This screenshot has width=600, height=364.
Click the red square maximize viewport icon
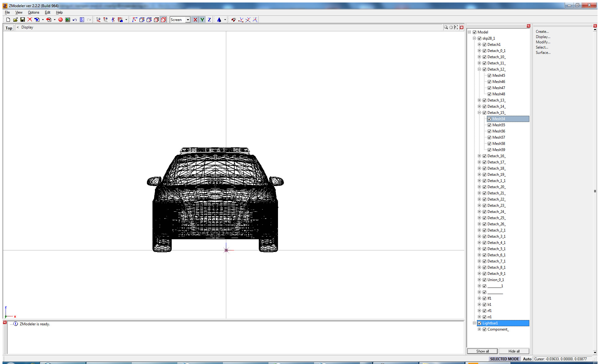(461, 27)
